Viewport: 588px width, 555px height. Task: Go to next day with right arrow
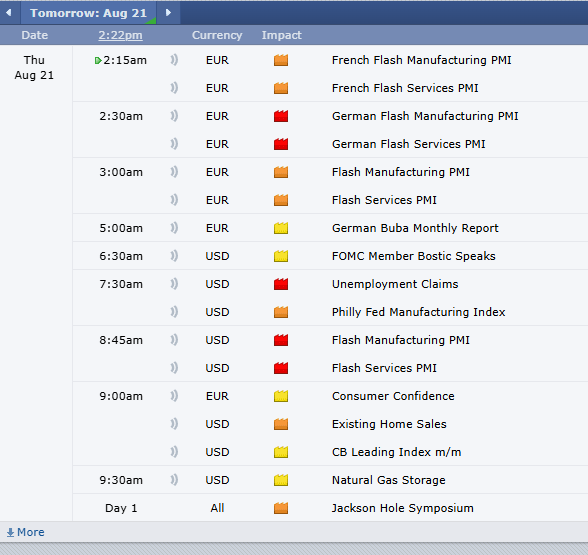click(x=168, y=13)
